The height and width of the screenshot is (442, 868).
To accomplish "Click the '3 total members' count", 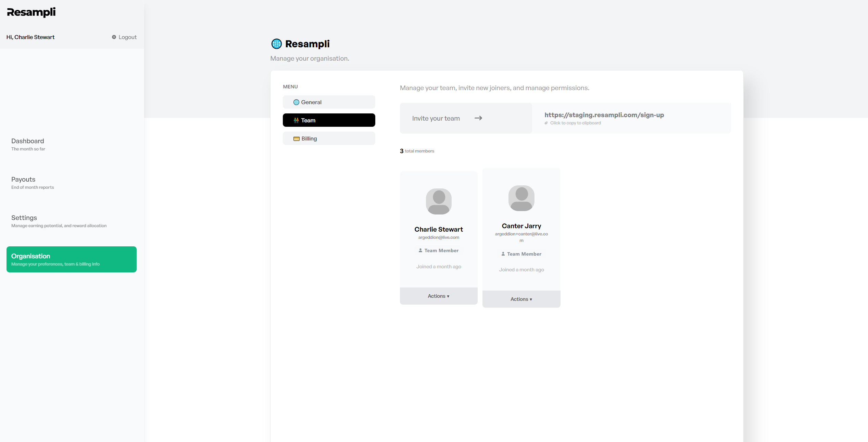I will (x=417, y=151).
